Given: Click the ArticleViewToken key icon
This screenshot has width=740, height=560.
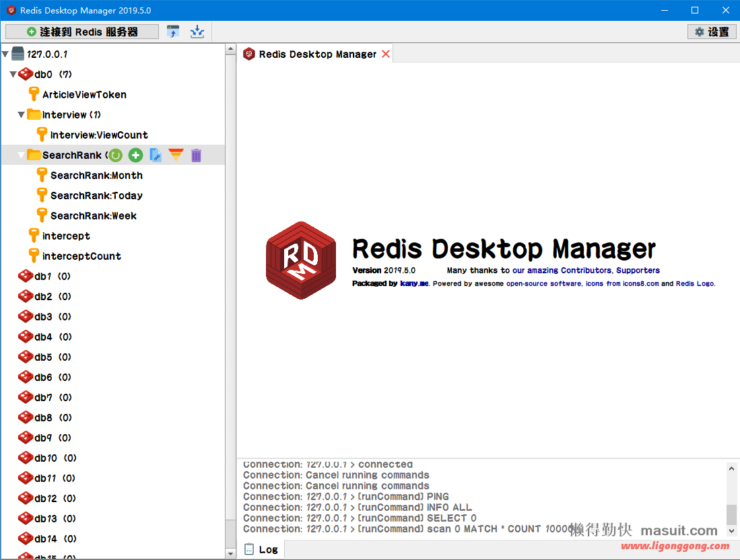Looking at the screenshot, I should [34, 94].
